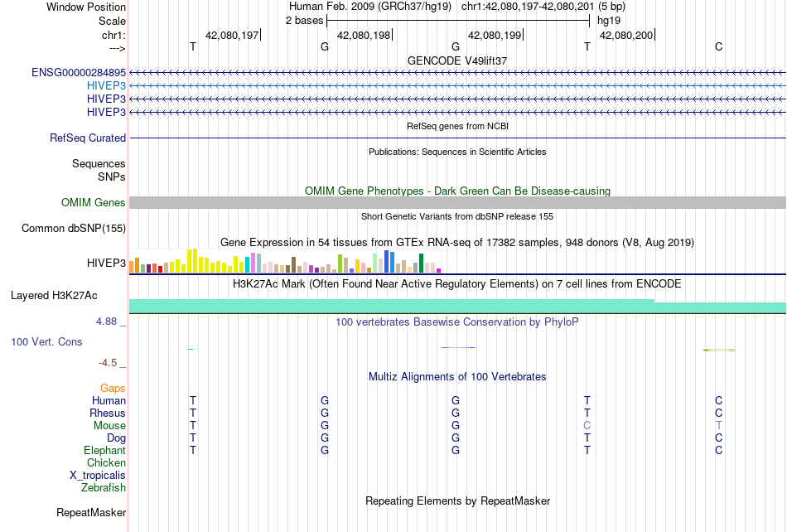Screen dimensions: 787x532
Task: Click the Dog species row label
Action: pyautogui.click(x=116, y=438)
